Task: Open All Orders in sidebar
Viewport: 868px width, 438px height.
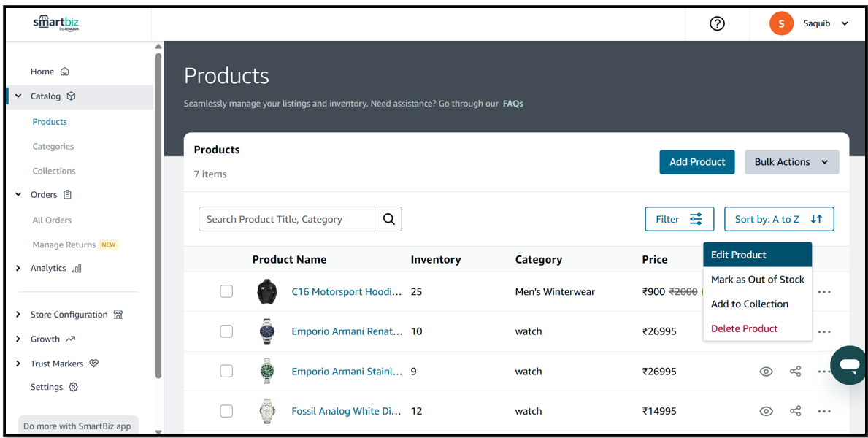Action: pyautogui.click(x=52, y=220)
